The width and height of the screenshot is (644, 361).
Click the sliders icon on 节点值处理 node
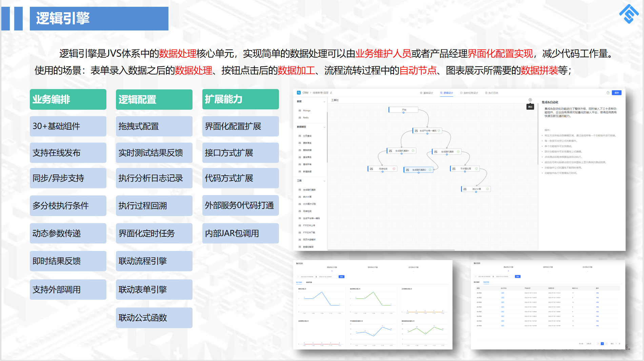(x=454, y=168)
